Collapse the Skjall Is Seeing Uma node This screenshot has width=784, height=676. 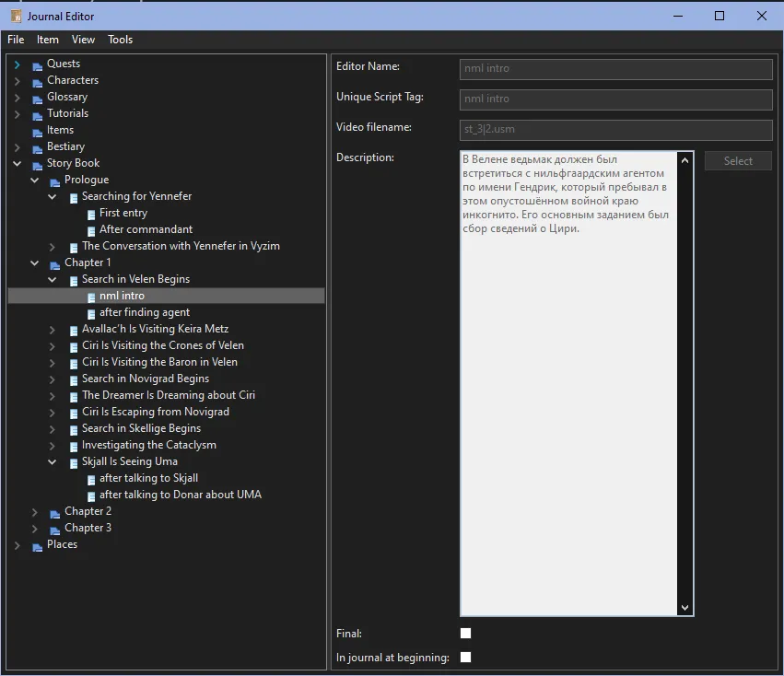tap(53, 462)
